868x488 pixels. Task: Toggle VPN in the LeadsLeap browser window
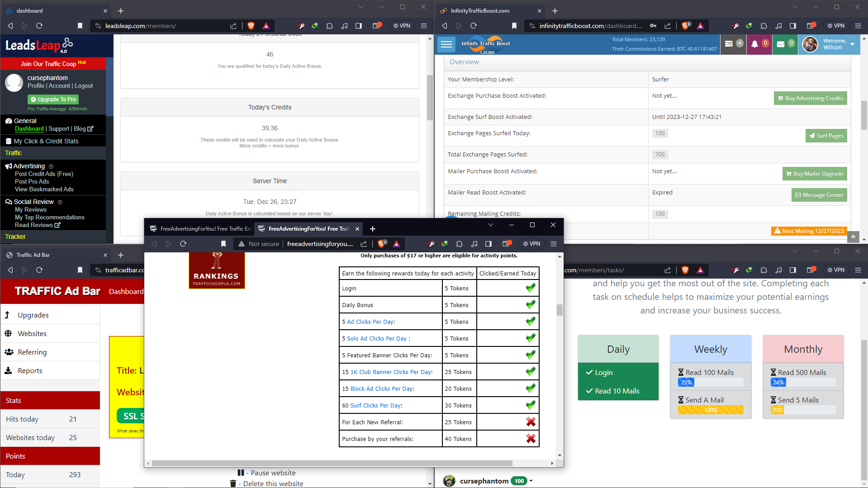402,26
